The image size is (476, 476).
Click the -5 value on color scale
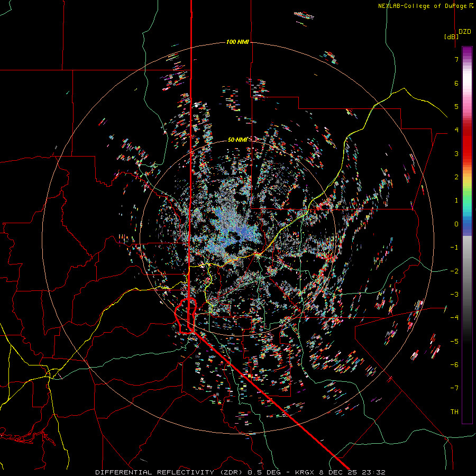click(454, 342)
